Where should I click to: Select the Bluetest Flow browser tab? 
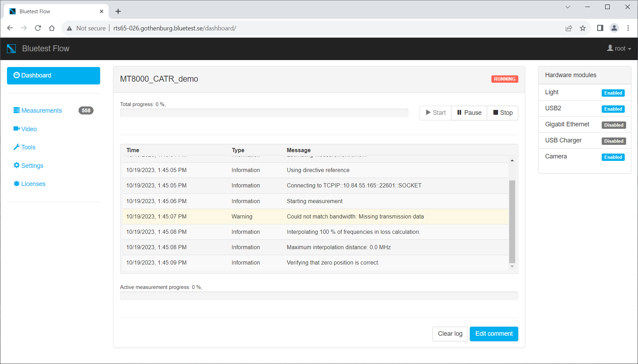(x=56, y=11)
